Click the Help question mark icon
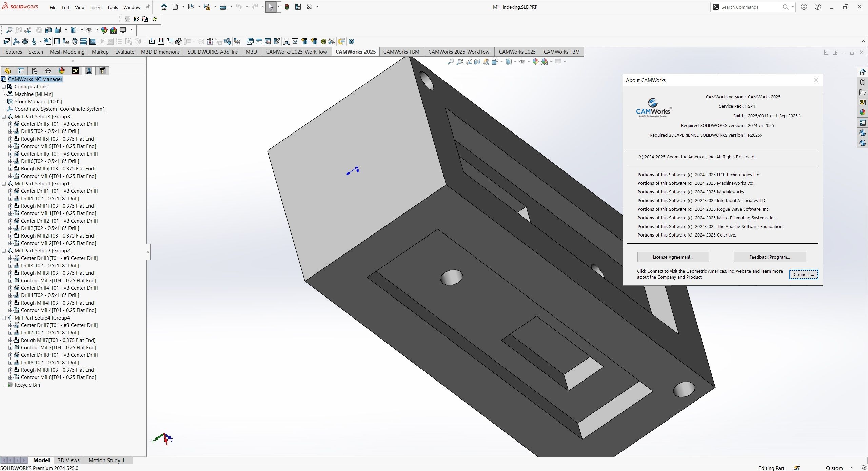868x471 pixels. [818, 7]
